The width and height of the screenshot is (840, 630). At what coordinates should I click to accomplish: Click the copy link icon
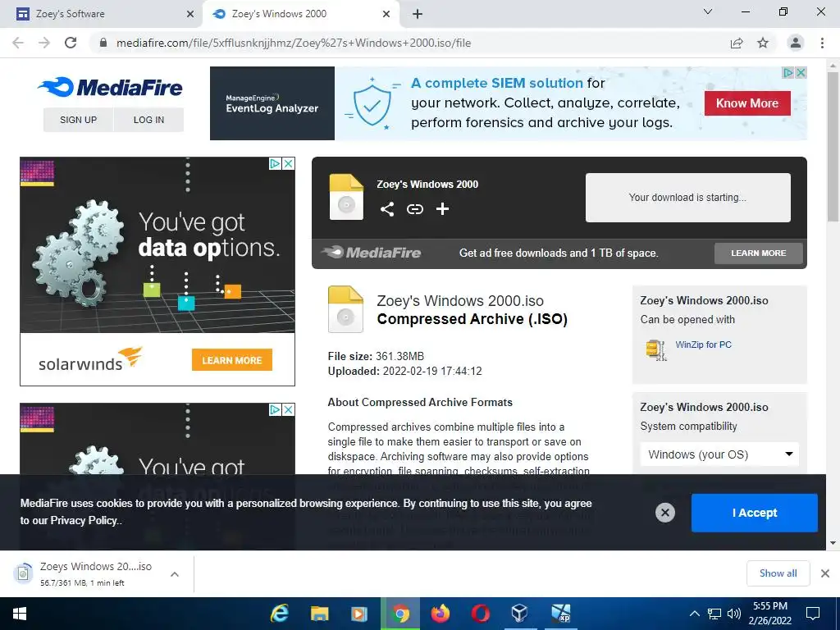click(x=415, y=209)
